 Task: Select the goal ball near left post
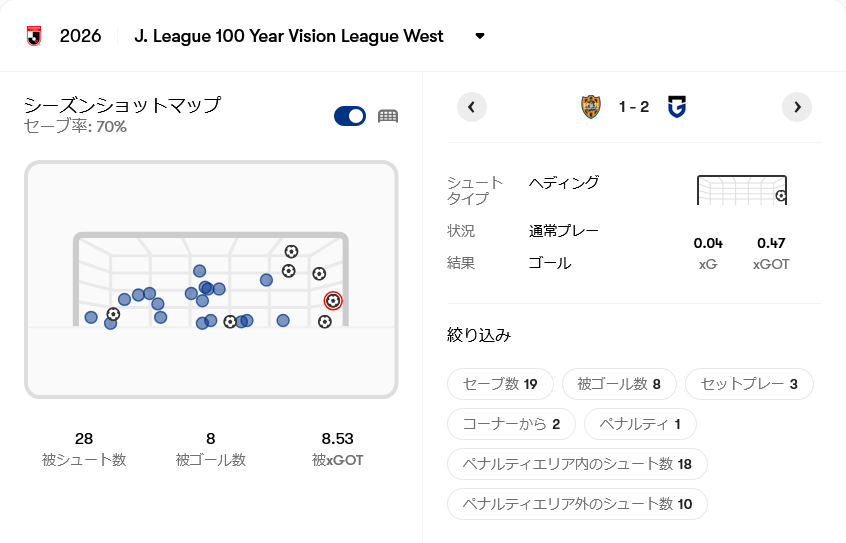click(x=113, y=314)
